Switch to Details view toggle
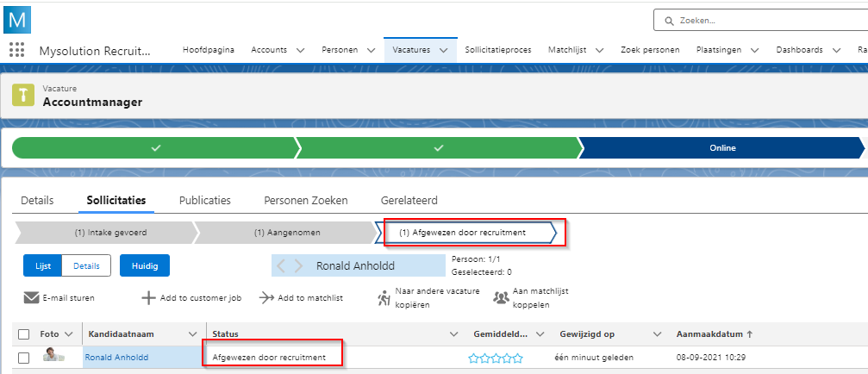 tap(86, 266)
